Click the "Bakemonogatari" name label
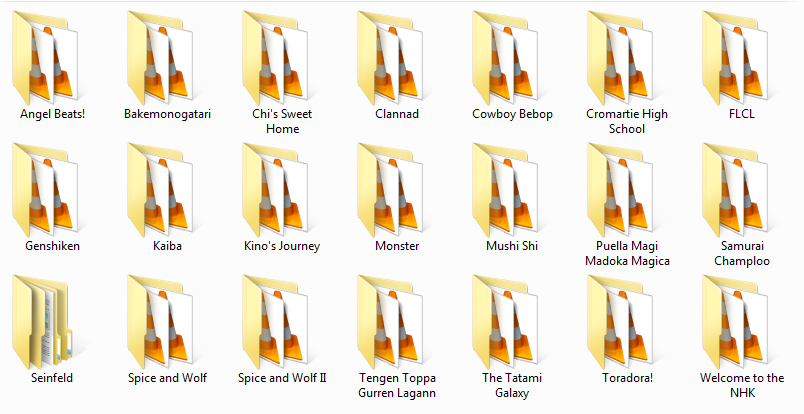 [167, 114]
